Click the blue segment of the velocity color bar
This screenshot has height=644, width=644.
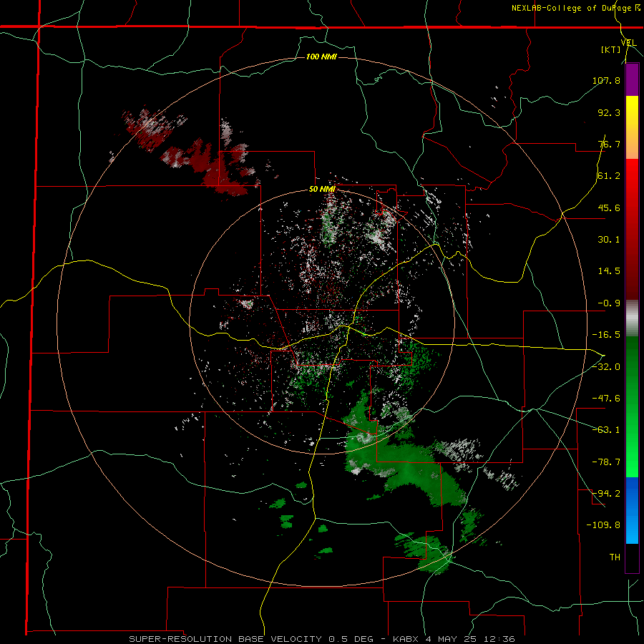(x=632, y=510)
